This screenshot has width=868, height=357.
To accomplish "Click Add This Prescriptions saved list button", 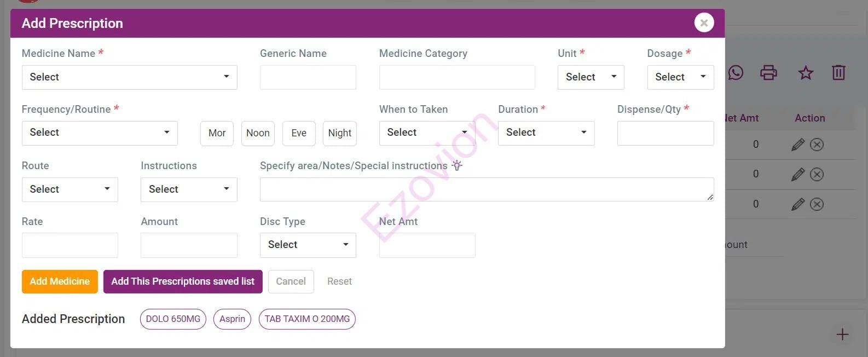I will point(183,281).
